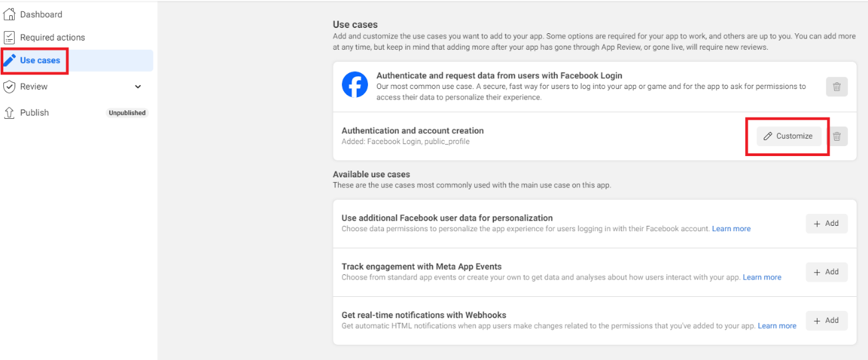Add the Webhooks notifications use case

coord(827,320)
